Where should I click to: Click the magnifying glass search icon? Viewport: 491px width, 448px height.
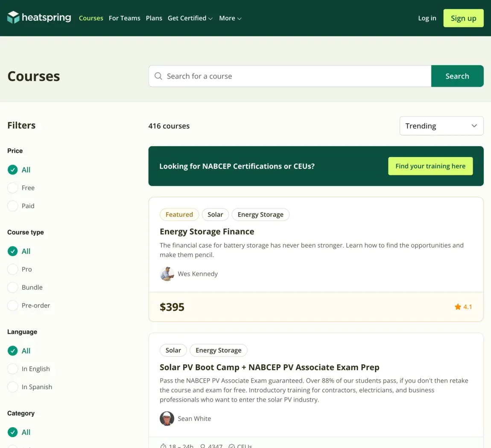click(x=158, y=76)
